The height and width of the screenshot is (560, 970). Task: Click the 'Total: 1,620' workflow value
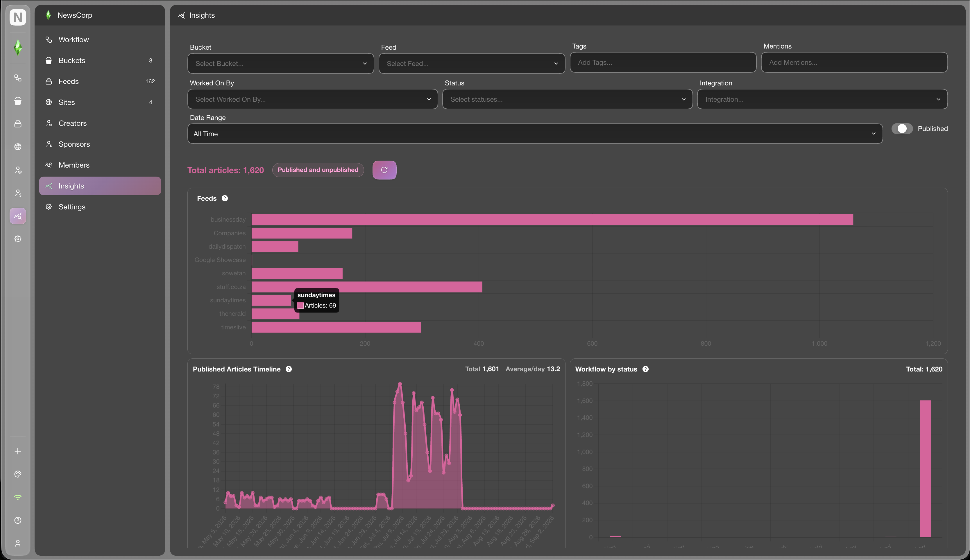924,369
